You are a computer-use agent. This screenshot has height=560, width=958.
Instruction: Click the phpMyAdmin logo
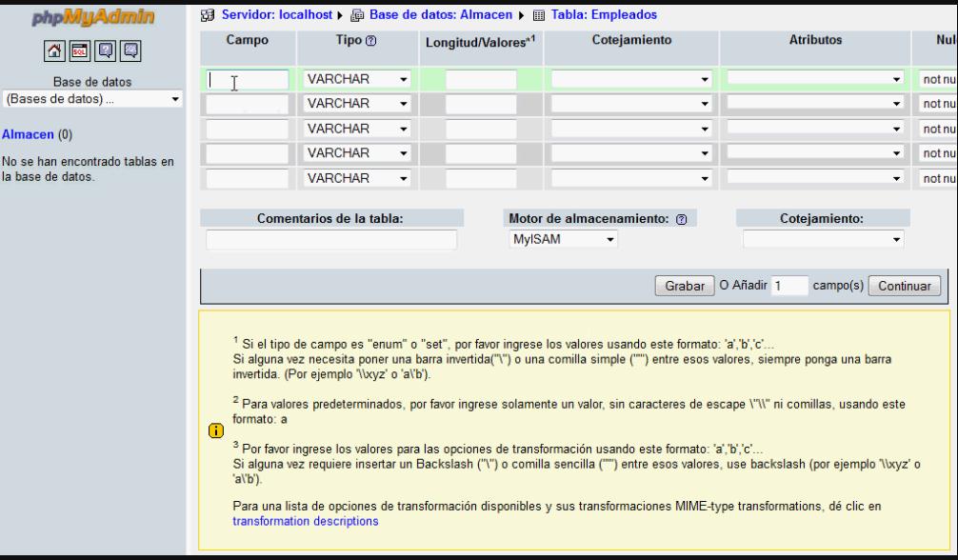(x=93, y=17)
